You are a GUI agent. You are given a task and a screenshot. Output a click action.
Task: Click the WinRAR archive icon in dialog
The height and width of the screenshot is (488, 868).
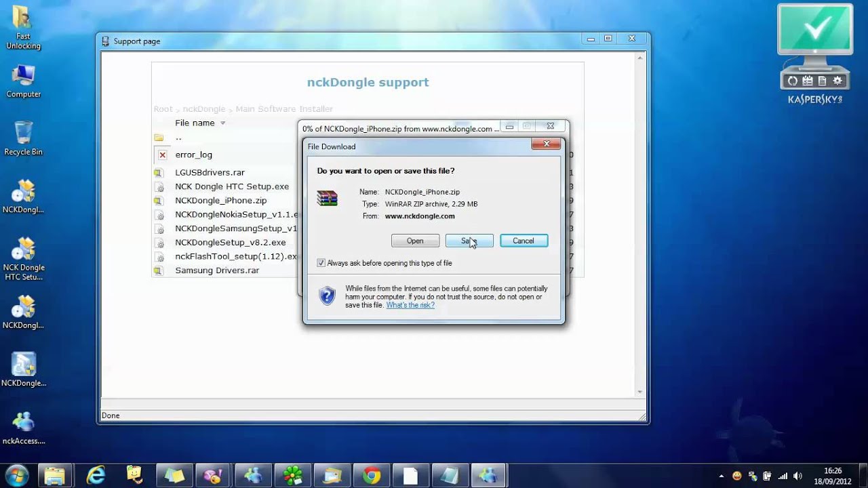[x=327, y=198]
